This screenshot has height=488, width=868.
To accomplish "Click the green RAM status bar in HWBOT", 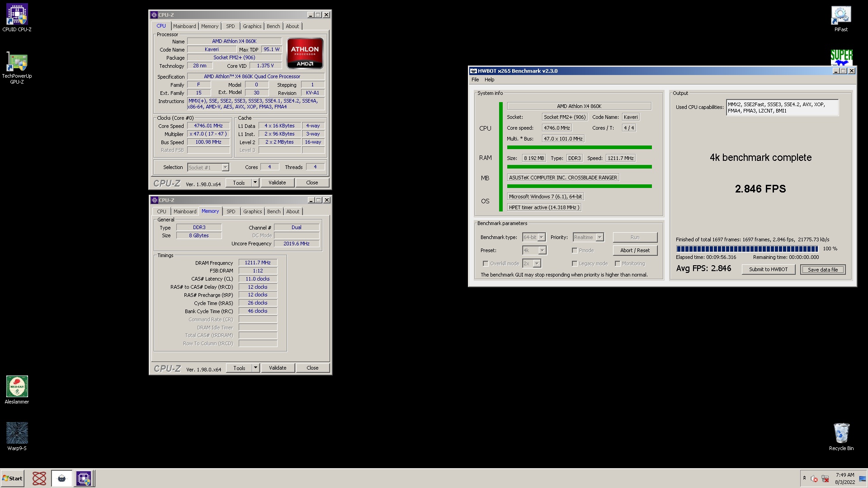I will [x=579, y=167].
